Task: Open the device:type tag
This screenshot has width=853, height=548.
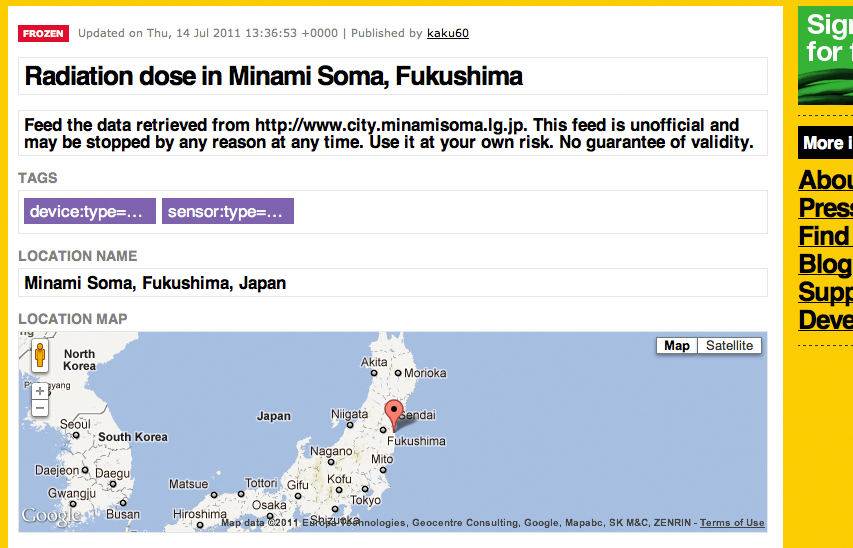Action: point(90,211)
